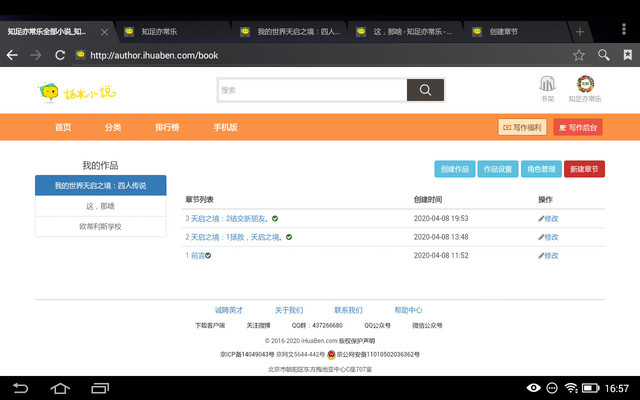Screen dimensions: 640x400
Task: Open the 知足亦常乐 user avatar
Action: click(585, 87)
